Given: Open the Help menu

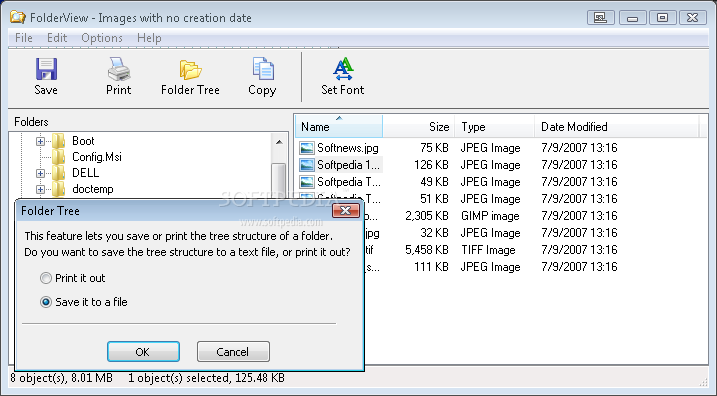Looking at the screenshot, I should pos(150,38).
